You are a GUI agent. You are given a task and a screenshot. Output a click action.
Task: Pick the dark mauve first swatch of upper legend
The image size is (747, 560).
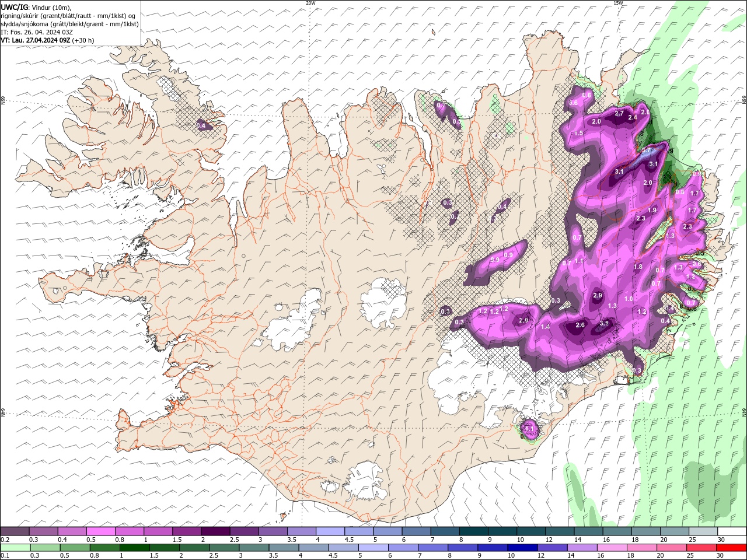[15, 531]
